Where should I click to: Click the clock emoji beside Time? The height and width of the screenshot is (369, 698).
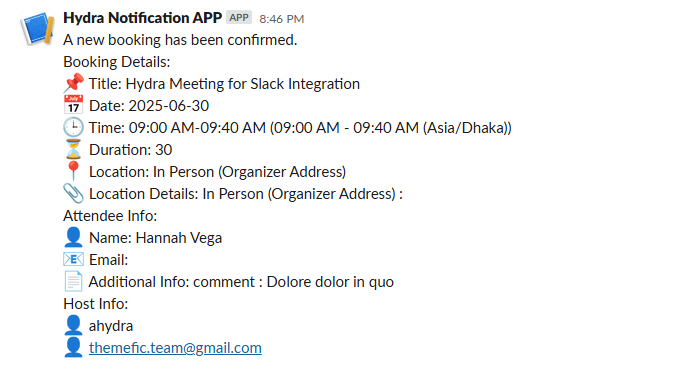pos(73,127)
